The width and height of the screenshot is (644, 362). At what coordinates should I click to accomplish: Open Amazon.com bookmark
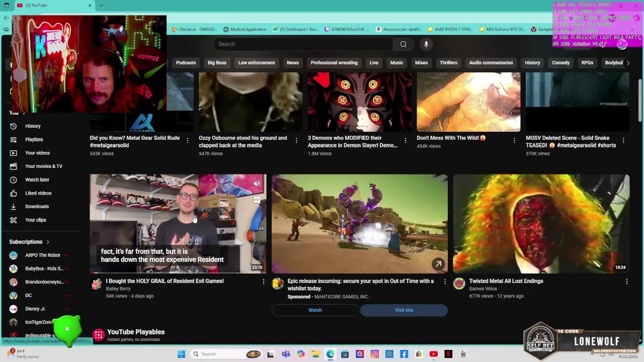tap(398, 29)
